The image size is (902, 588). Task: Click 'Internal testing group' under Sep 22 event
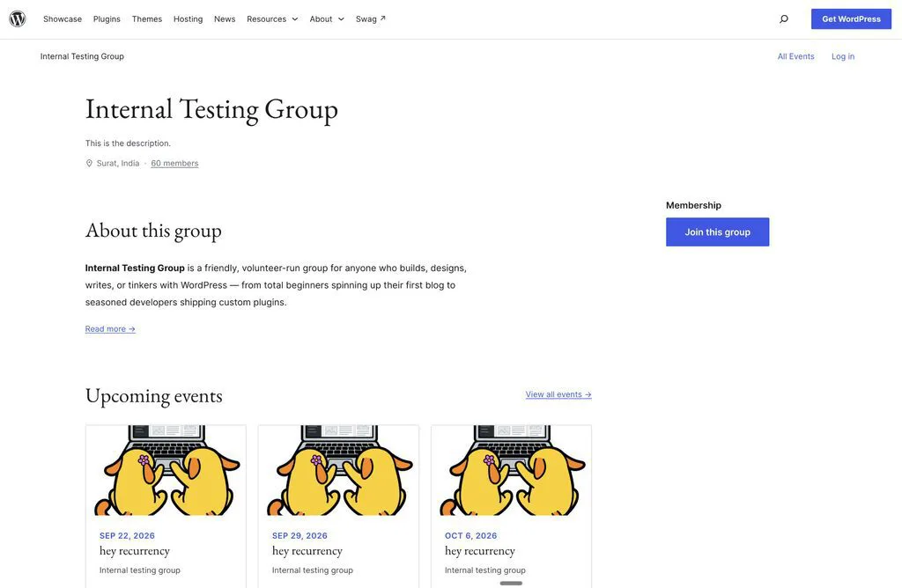tap(140, 570)
